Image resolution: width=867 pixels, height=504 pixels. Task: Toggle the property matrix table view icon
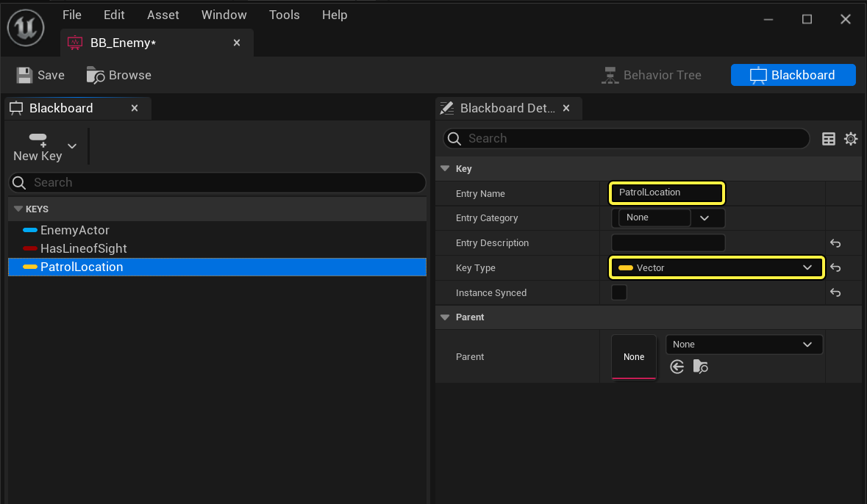coord(829,139)
